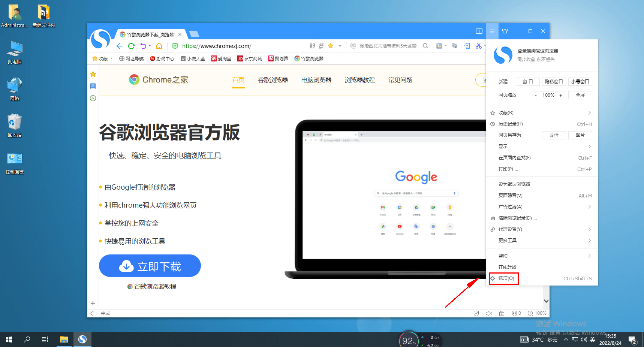Image resolution: width=644 pixels, height=347 pixels.
Task: Click the scissors screenshot tool
Action: tap(479, 46)
